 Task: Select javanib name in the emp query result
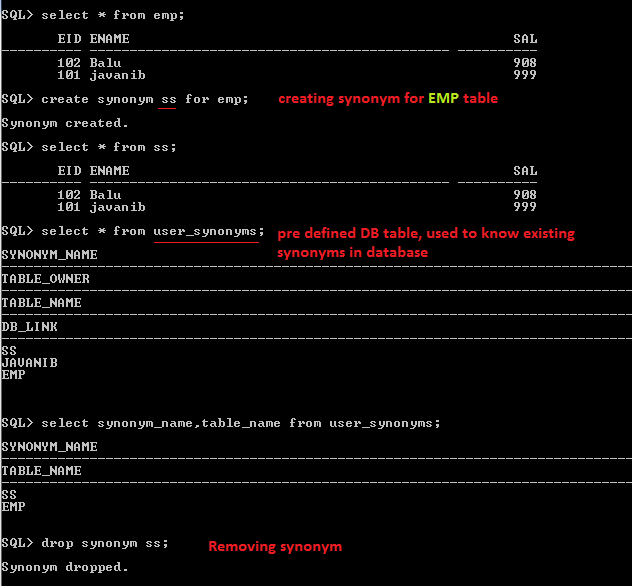(117, 75)
